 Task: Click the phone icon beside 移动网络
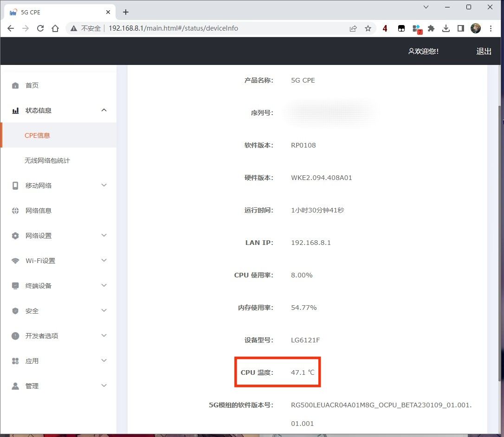coord(15,186)
